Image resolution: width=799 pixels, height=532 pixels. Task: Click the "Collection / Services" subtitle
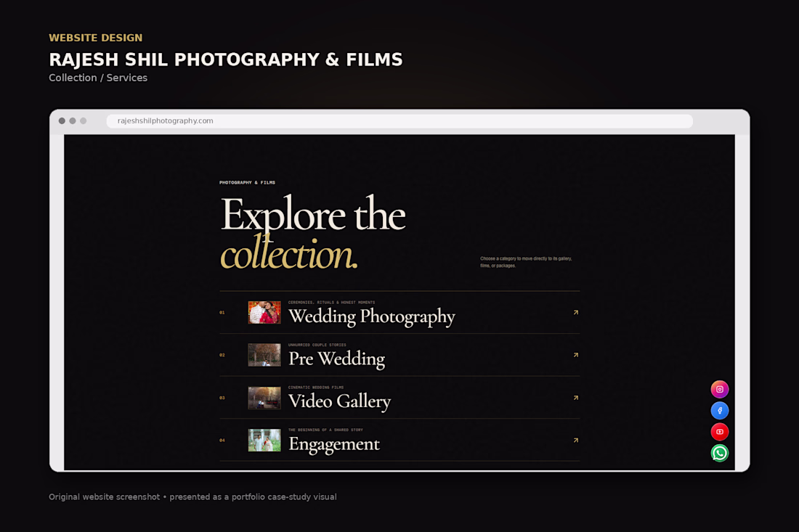pyautogui.click(x=98, y=78)
